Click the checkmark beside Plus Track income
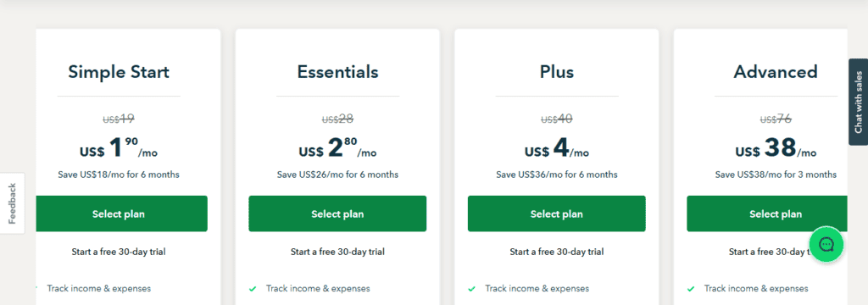Screen dimensions: 868x305 [471, 288]
